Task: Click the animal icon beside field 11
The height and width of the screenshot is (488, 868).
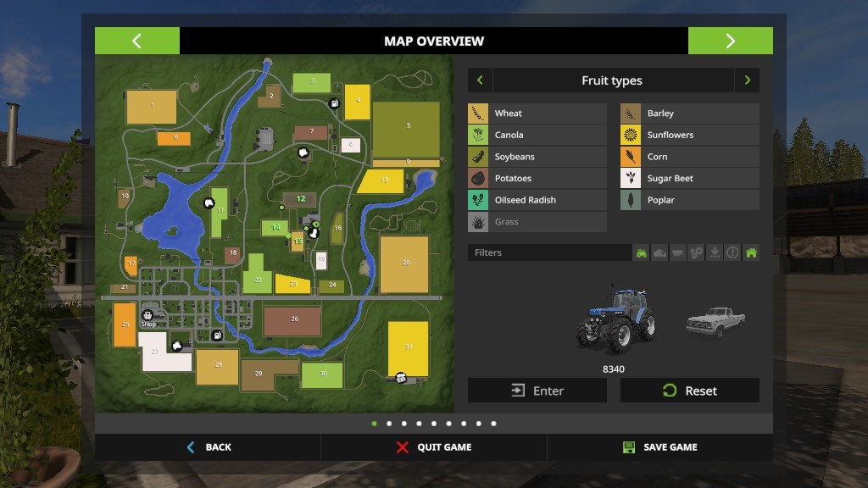Action: click(x=208, y=203)
